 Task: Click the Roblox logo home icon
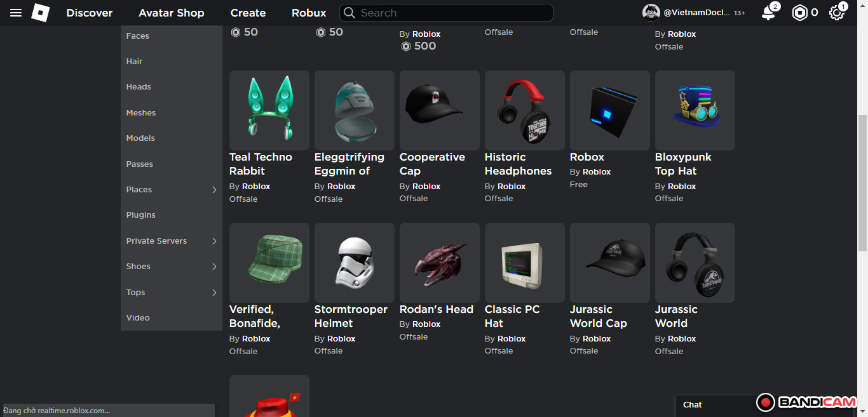coord(41,13)
